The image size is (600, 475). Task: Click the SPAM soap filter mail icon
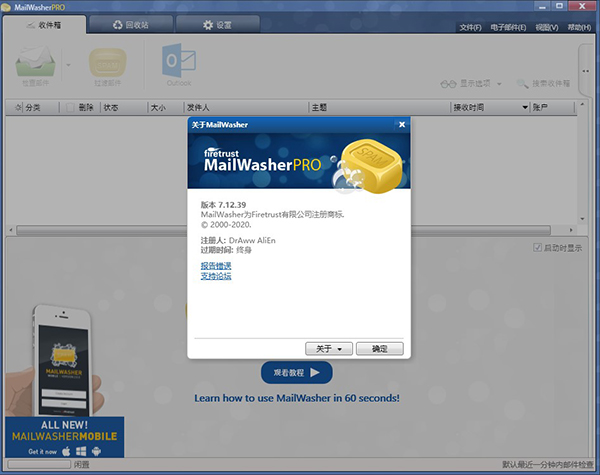[x=108, y=62]
